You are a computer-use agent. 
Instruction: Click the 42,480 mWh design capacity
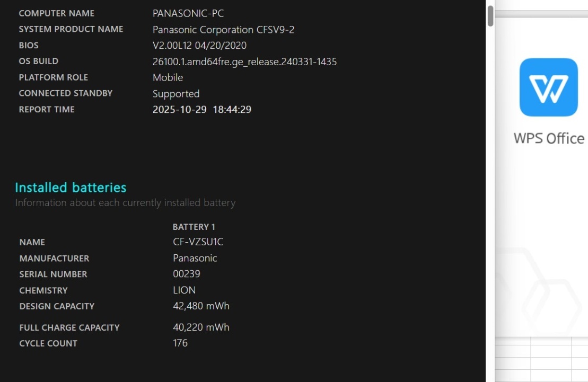[x=201, y=306]
